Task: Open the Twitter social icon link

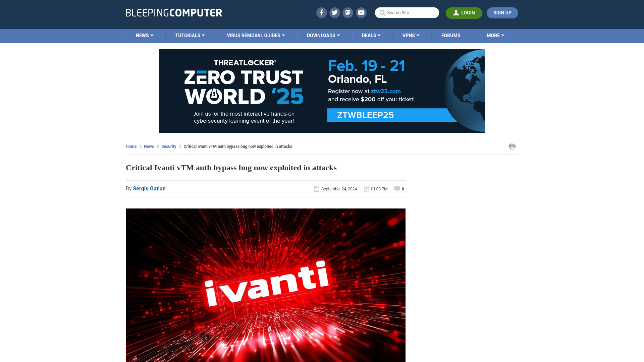Action: pos(334,12)
